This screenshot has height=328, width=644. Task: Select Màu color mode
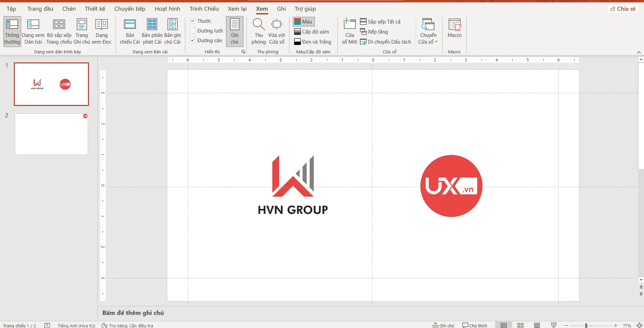pos(304,22)
